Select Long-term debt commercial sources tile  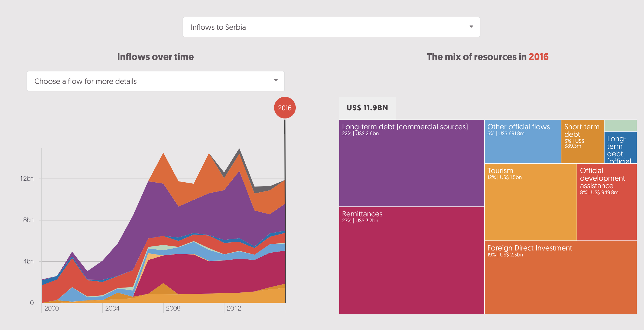[x=411, y=163]
